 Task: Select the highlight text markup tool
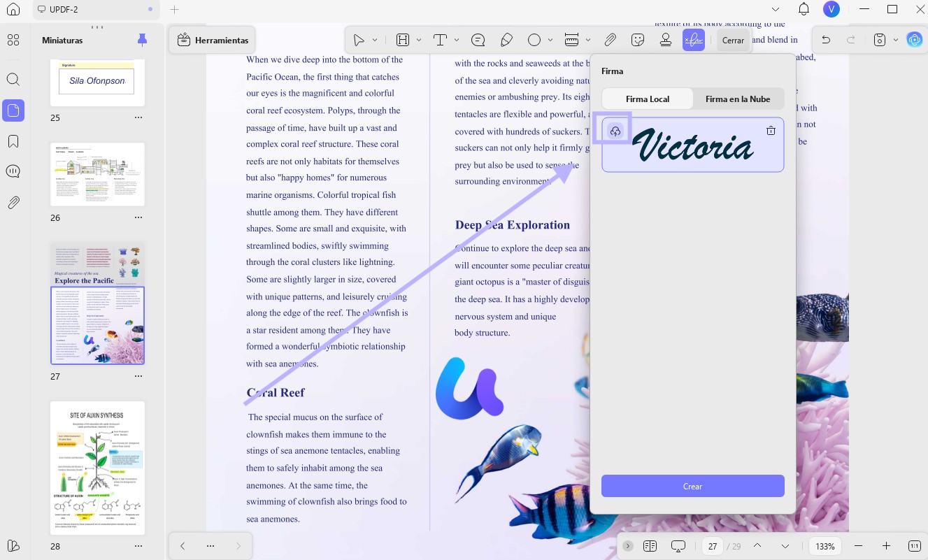click(403, 40)
